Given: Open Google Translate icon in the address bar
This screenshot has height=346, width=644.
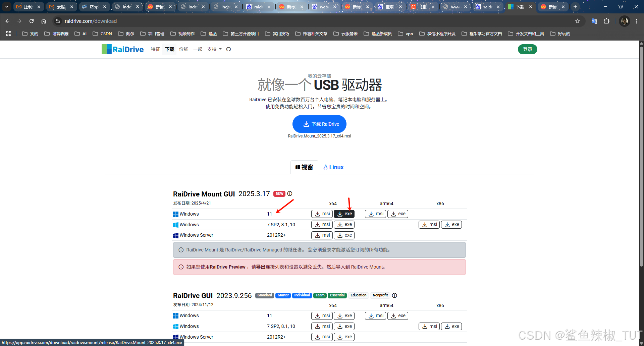Looking at the screenshot, I should (x=594, y=21).
